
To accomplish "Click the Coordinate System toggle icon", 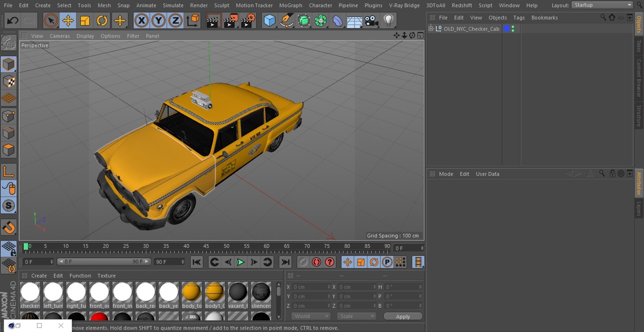I will [x=193, y=21].
